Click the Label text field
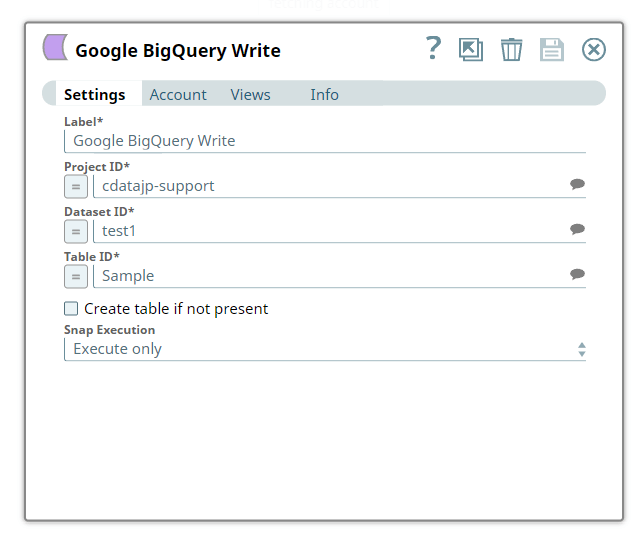The width and height of the screenshot is (644, 539). coord(324,141)
